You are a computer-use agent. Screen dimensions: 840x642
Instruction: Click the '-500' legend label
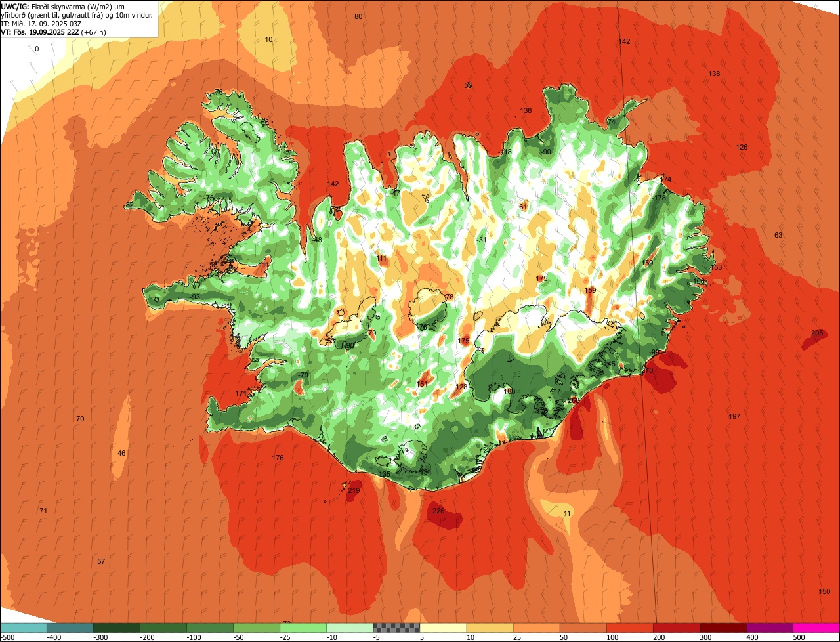click(x=7, y=637)
